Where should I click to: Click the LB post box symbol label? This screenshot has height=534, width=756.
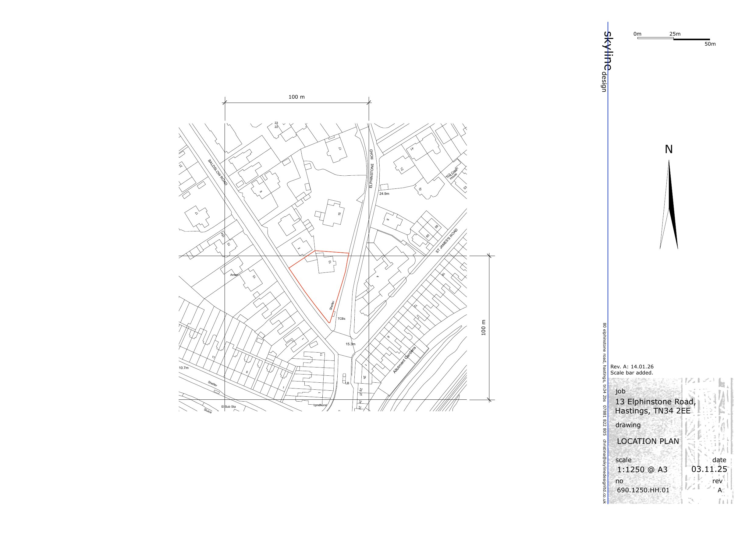point(347,383)
